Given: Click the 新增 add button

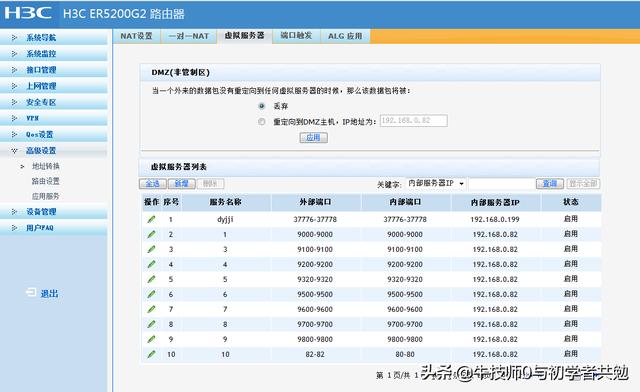Looking at the screenshot, I should (182, 184).
